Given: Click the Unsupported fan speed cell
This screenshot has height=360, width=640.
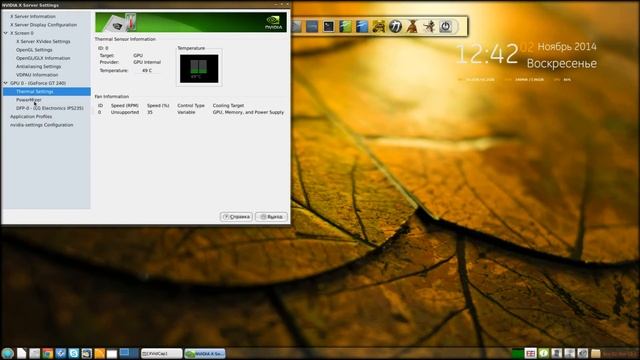Looking at the screenshot, I should (125, 112).
